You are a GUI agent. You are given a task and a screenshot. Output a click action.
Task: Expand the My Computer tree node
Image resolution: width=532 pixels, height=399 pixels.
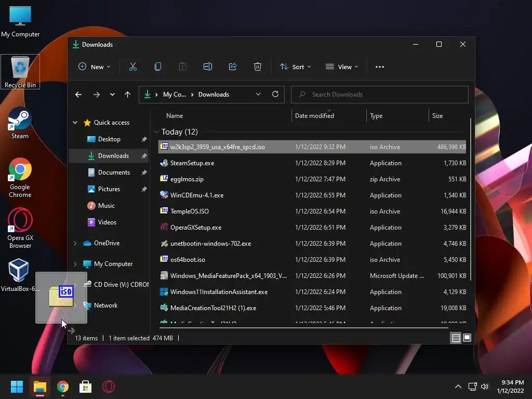click(x=75, y=264)
